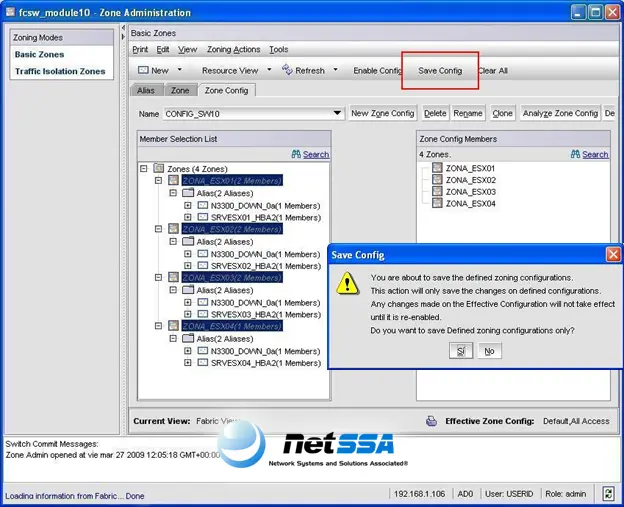Click the ZONA_ESX04 zone icon in Config Members
624x507 pixels.
[437, 203]
